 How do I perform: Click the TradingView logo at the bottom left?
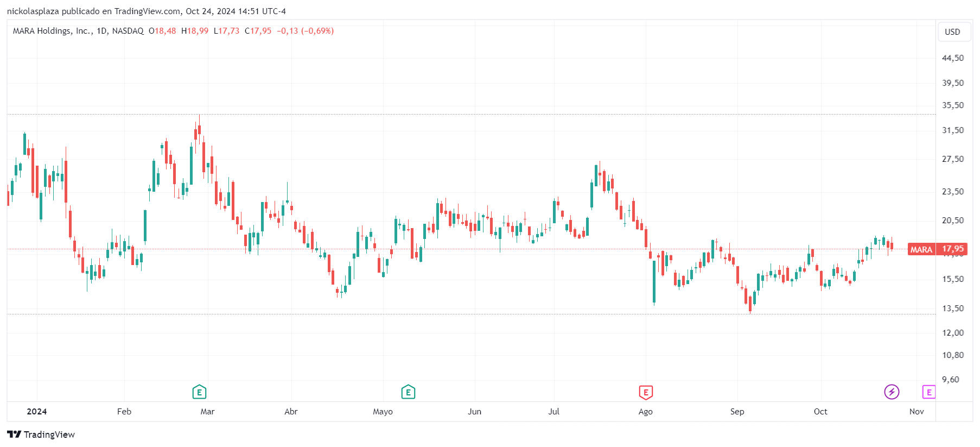41,435
